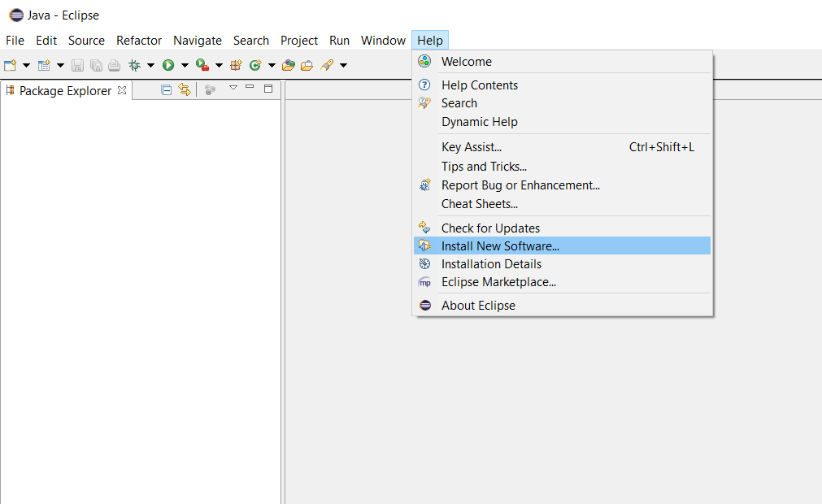This screenshot has height=504, width=822.
Task: Open the Refactor menu
Action: 139,41
